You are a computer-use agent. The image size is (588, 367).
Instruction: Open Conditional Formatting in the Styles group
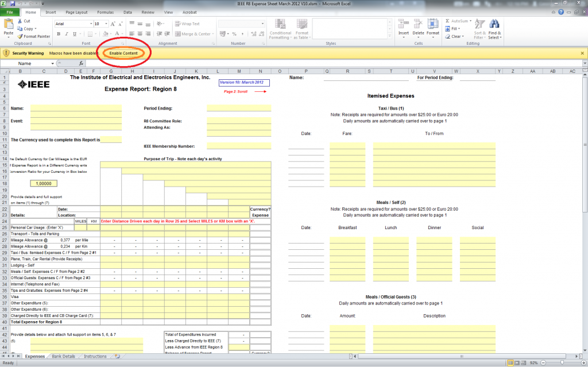tap(280, 29)
